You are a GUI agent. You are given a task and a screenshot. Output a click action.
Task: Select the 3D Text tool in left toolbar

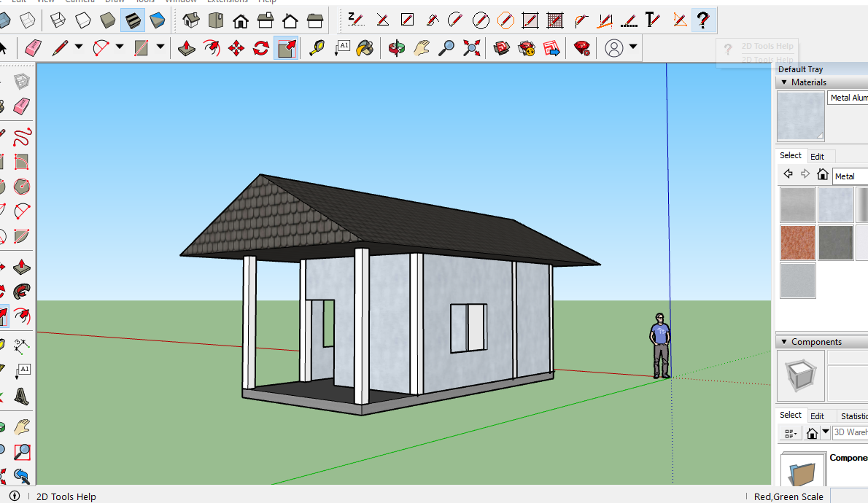(22, 396)
